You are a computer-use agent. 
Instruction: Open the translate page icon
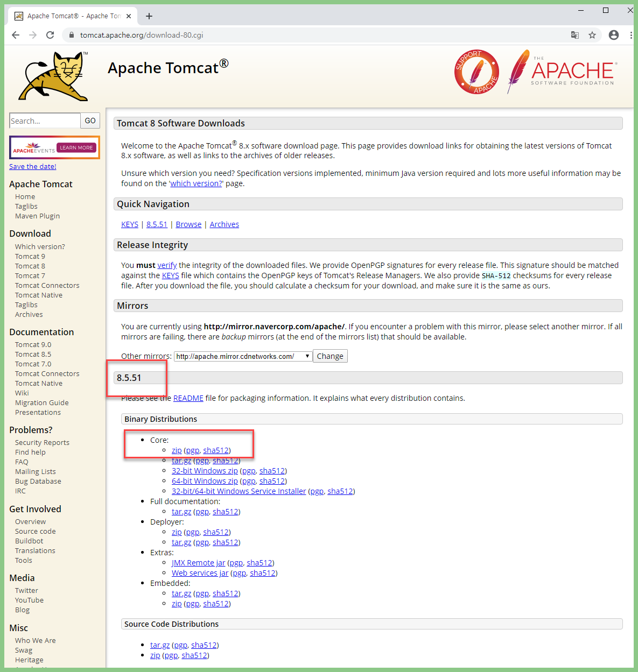(575, 35)
